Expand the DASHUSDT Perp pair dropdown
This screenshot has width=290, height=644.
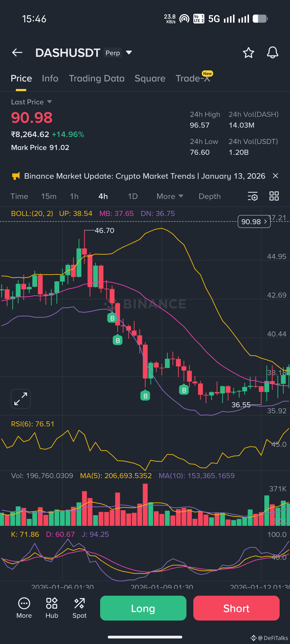click(129, 52)
